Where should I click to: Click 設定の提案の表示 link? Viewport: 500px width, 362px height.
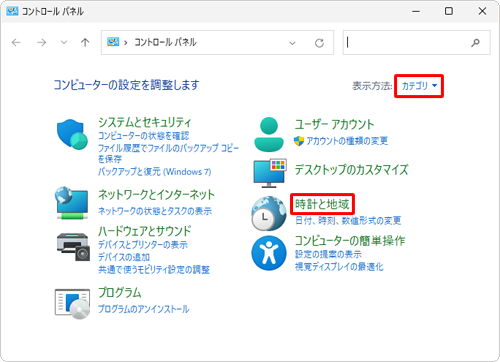click(328, 254)
